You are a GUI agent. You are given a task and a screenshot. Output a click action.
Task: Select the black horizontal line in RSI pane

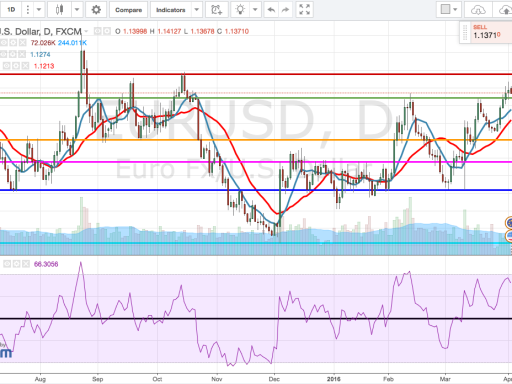(x=256, y=319)
